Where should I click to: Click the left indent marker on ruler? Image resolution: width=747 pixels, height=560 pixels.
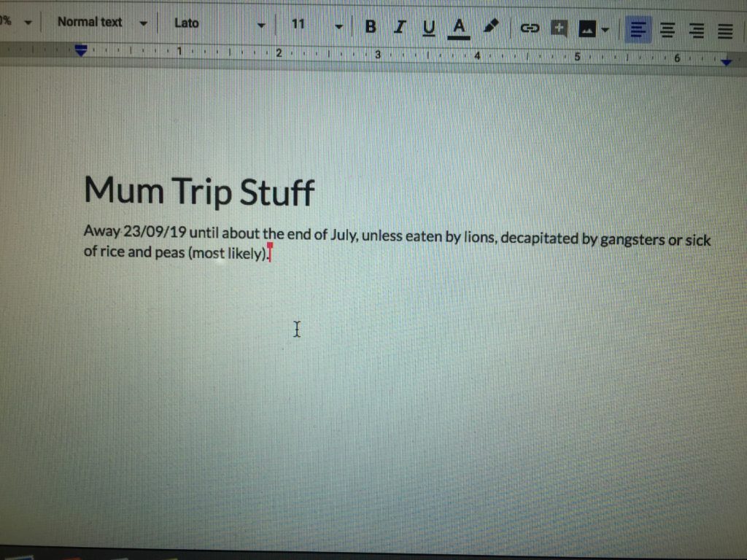(81, 50)
